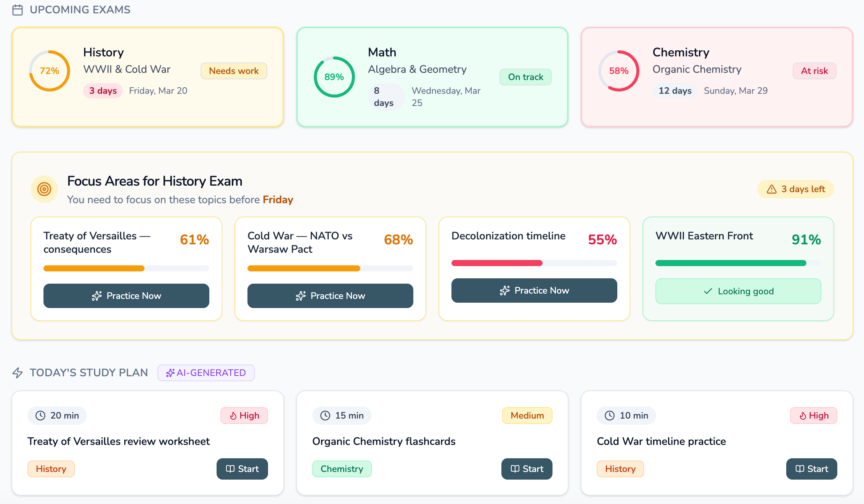This screenshot has width=864, height=504.
Task: Select the On track badge on Math exam
Action: tap(525, 77)
